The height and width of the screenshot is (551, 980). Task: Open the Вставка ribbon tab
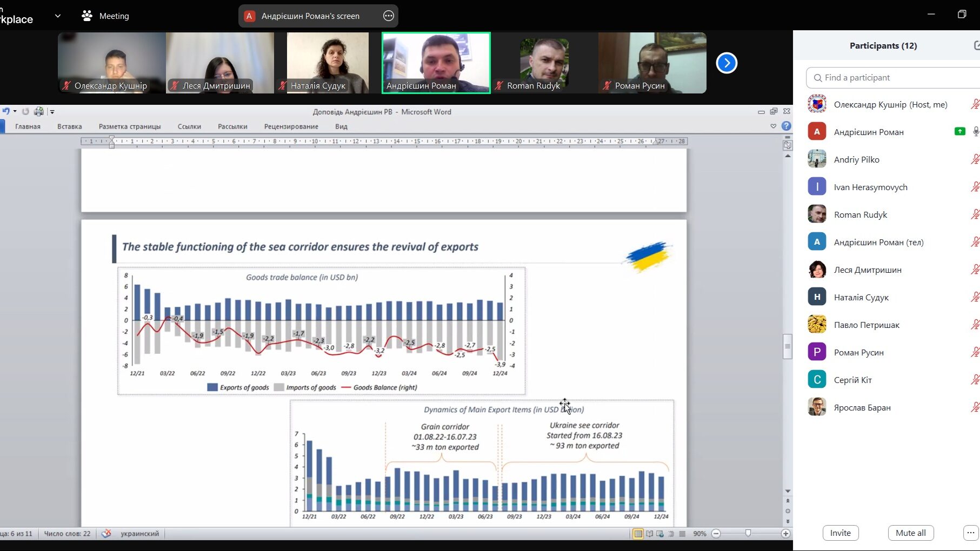[69, 126]
